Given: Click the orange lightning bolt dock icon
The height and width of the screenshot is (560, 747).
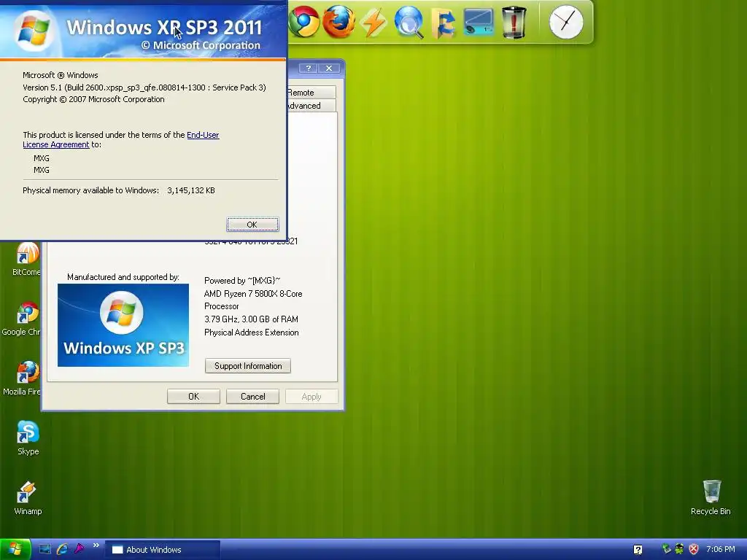Looking at the screenshot, I should click(x=373, y=22).
